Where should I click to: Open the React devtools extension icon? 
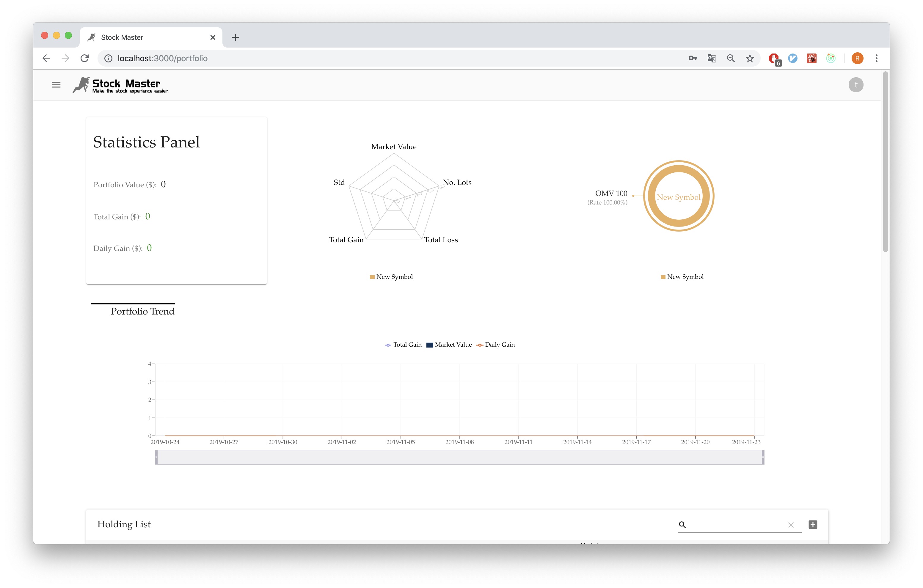point(811,58)
